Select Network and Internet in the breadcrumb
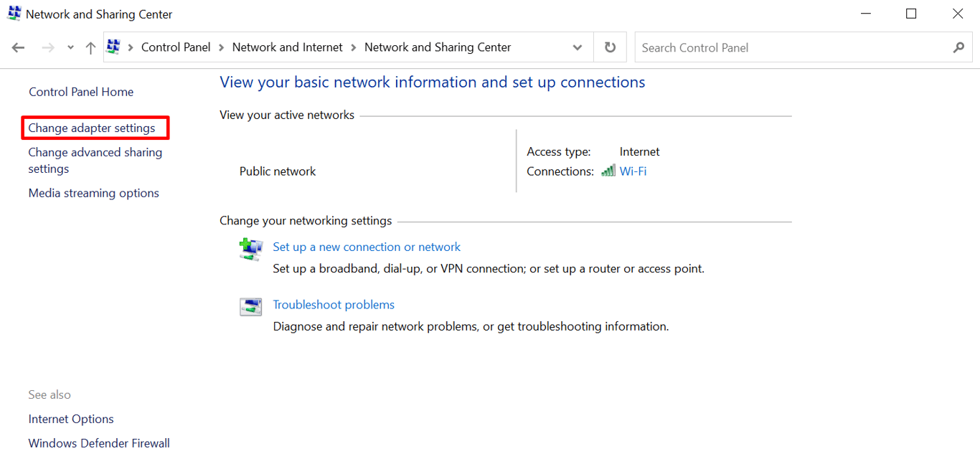 287,47
